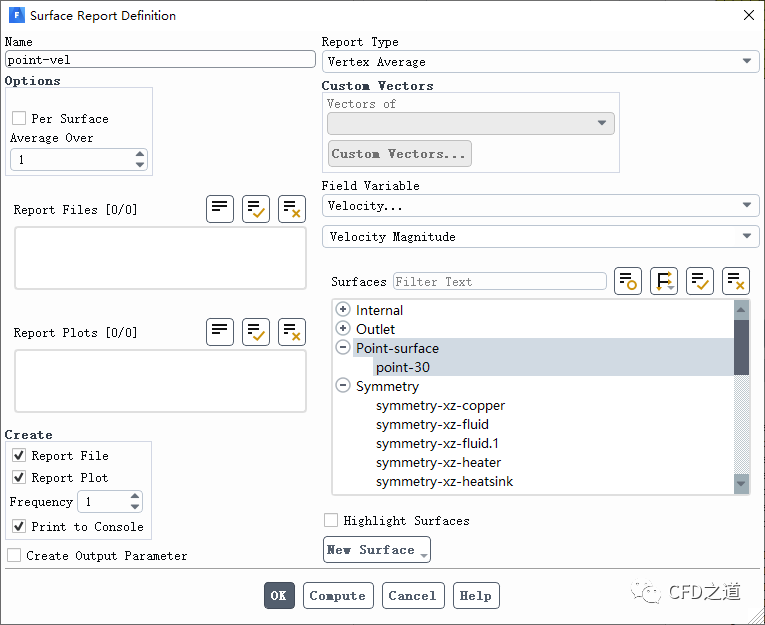Viewport: 765px width, 625px height.
Task: Select all surfaces using checkmark icon
Action: 700,281
